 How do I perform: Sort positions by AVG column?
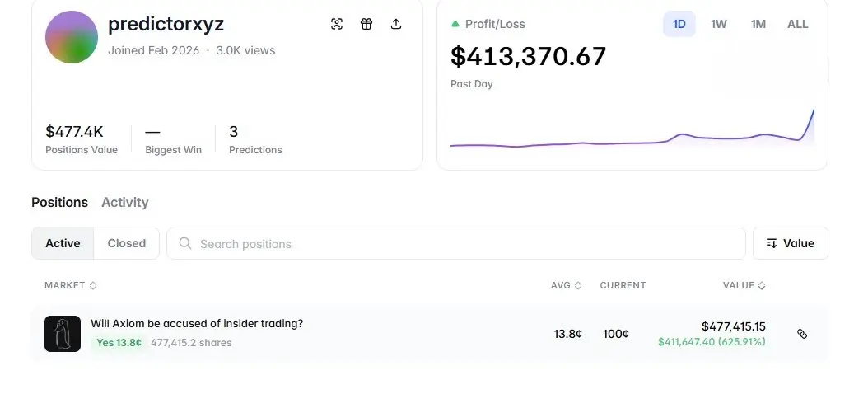pyautogui.click(x=566, y=285)
